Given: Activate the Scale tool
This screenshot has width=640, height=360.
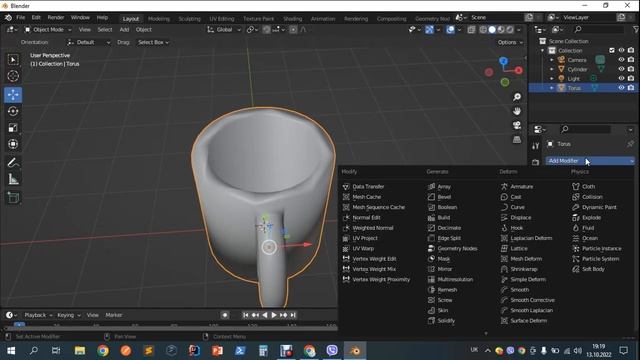Looking at the screenshot, I should [13, 128].
